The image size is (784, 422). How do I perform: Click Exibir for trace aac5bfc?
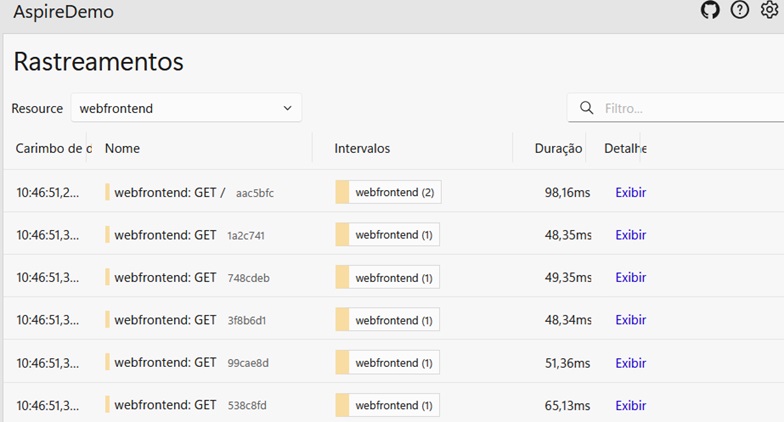click(630, 192)
